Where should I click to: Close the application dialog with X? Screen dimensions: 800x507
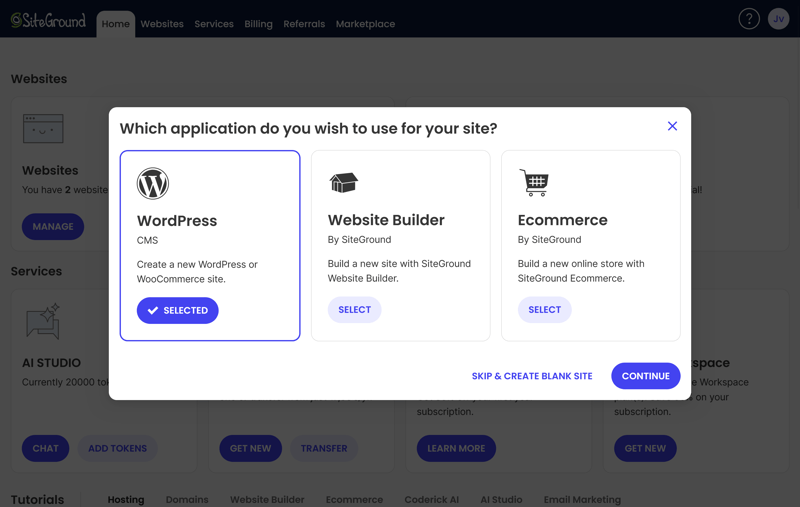pyautogui.click(x=672, y=126)
